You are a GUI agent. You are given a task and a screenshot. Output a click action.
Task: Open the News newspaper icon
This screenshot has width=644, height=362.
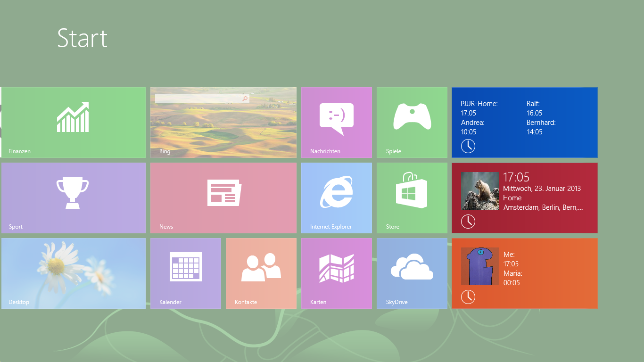point(224,192)
